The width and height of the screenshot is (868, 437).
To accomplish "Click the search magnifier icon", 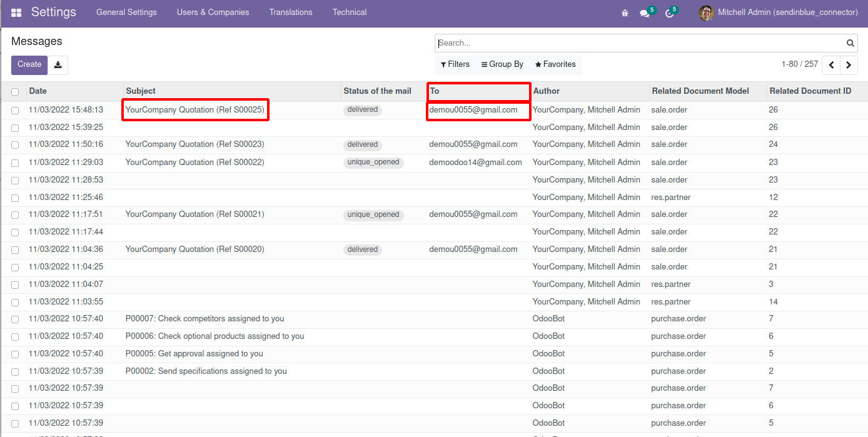I will 850,43.
